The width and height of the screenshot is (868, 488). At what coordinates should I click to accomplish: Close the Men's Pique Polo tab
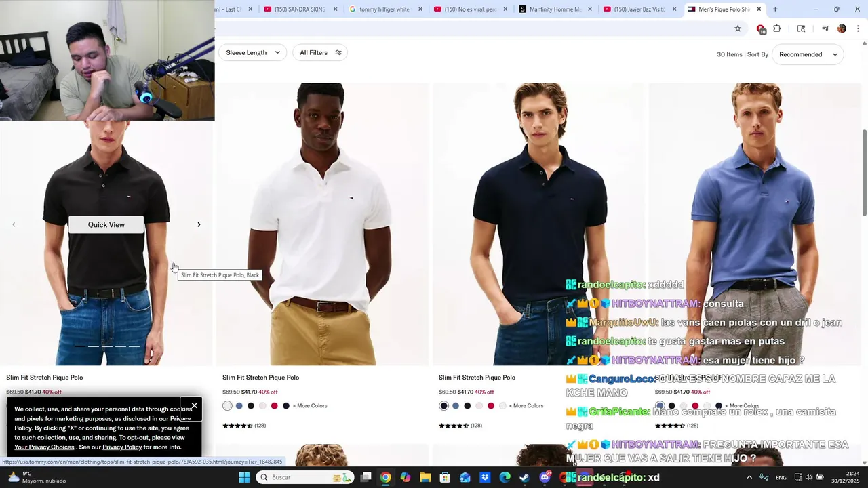759,9
